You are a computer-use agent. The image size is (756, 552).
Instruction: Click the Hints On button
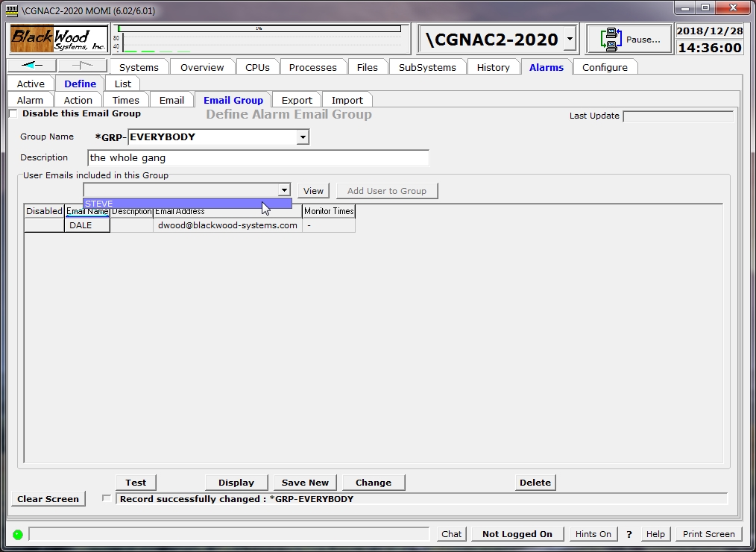point(593,534)
